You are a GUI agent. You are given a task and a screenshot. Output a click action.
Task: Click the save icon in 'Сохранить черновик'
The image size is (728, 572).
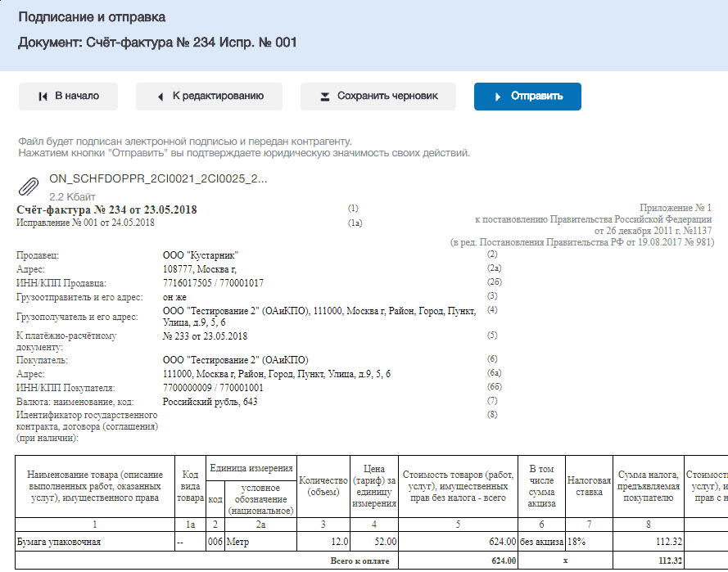click(325, 97)
